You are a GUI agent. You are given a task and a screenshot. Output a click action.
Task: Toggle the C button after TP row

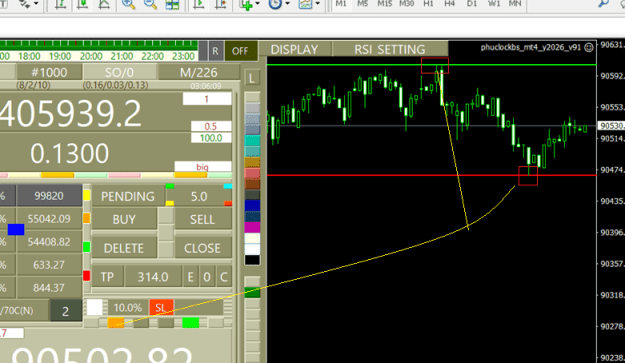click(224, 277)
